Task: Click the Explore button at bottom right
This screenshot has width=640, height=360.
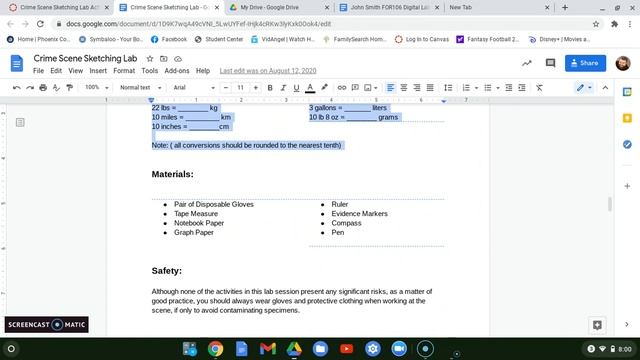Action: point(597,325)
